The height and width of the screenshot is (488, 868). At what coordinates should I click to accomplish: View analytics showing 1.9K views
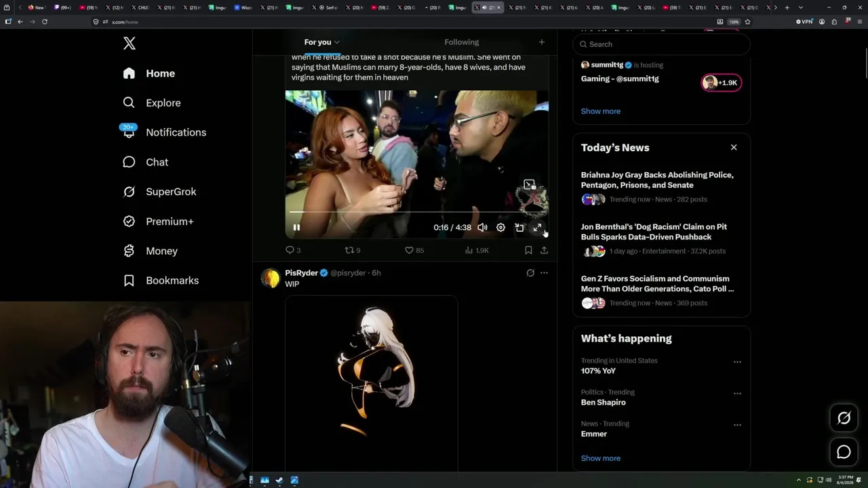point(477,250)
